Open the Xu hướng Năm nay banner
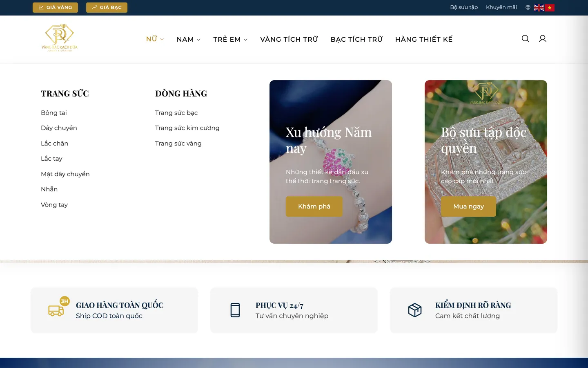This screenshot has width=588, height=368. pos(331,162)
